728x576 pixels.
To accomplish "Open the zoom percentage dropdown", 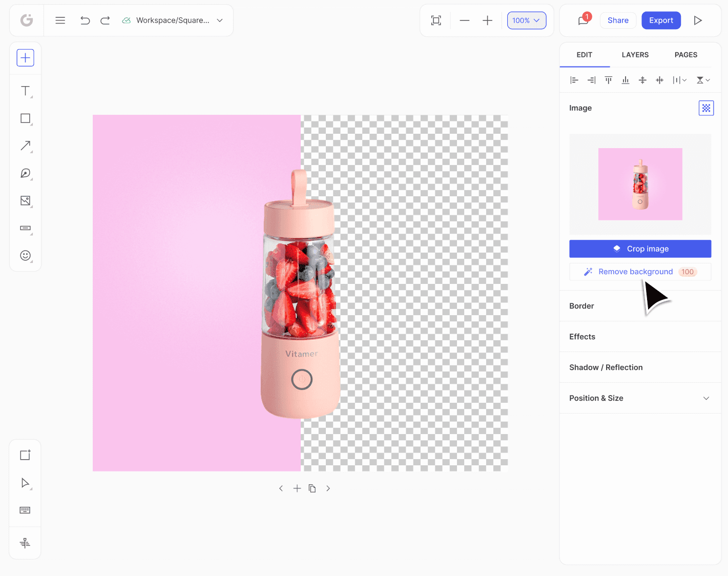I will [527, 20].
